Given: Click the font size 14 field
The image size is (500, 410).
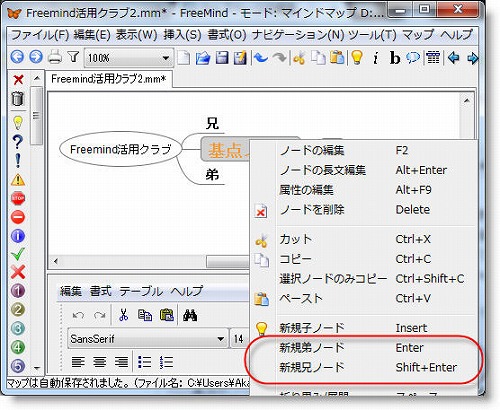Looking at the screenshot, I should (240, 339).
